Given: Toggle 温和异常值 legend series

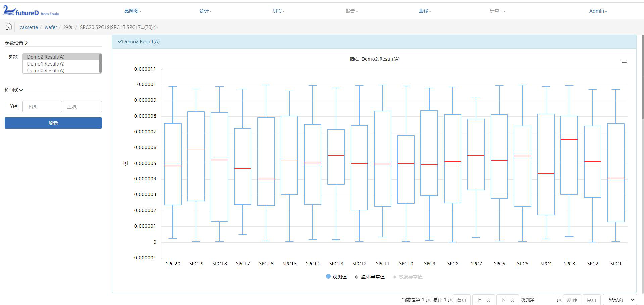Looking at the screenshot, I should (x=370, y=277).
